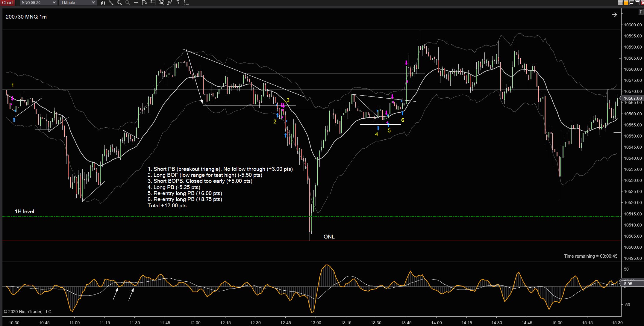Viewport: 644px width, 326px height.
Task: Click the arrow to return to latest bar
Action: [x=614, y=15]
